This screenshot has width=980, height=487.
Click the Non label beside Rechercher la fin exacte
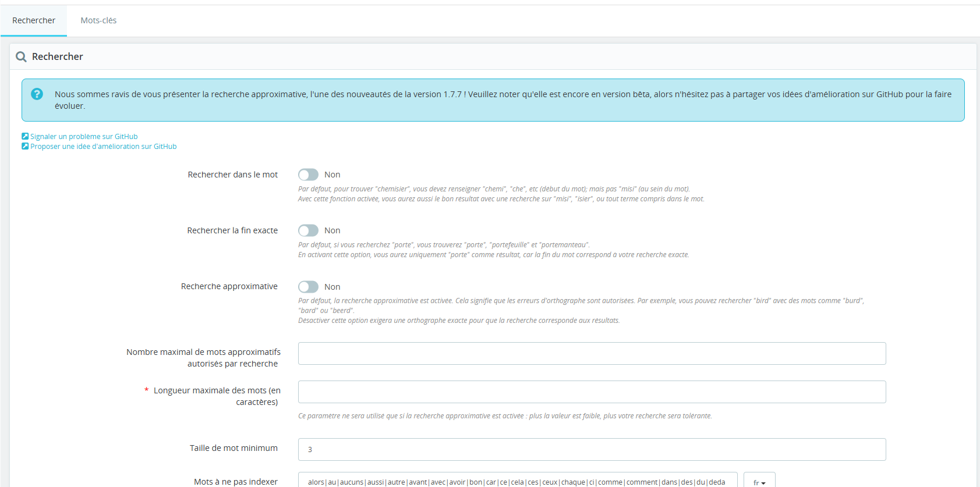(332, 230)
